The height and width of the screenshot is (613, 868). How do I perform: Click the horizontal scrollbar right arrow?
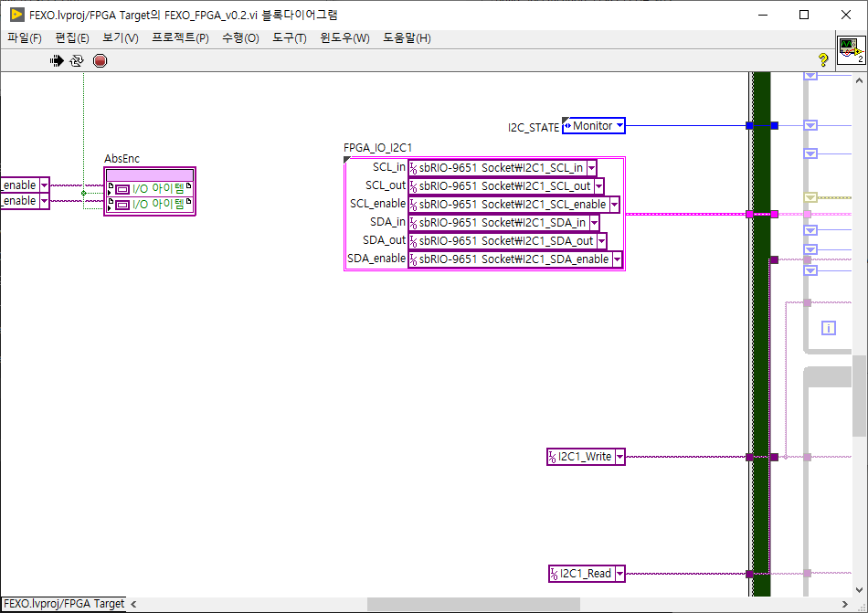[845, 604]
